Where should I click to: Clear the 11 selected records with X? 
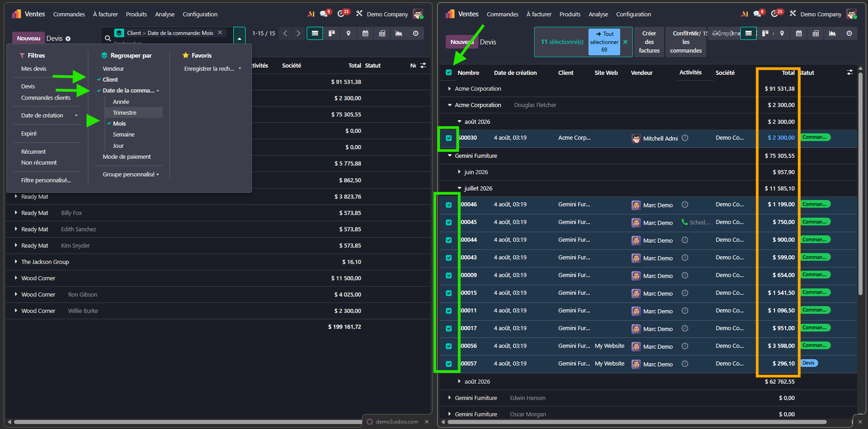click(625, 42)
